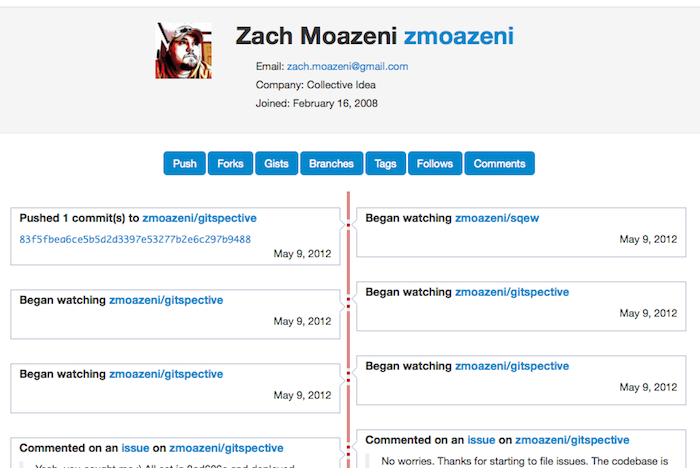Open the commit hash 83f5fbea6ce5b5d2d3397e53277b2e6c297b9488
This screenshot has width=700, height=468.
(x=135, y=239)
